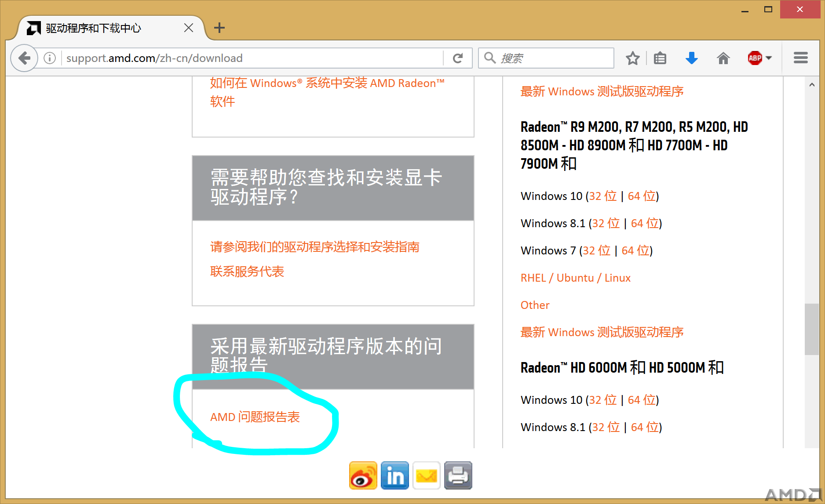
Task: Open site information icon in address bar
Action: (x=50, y=58)
